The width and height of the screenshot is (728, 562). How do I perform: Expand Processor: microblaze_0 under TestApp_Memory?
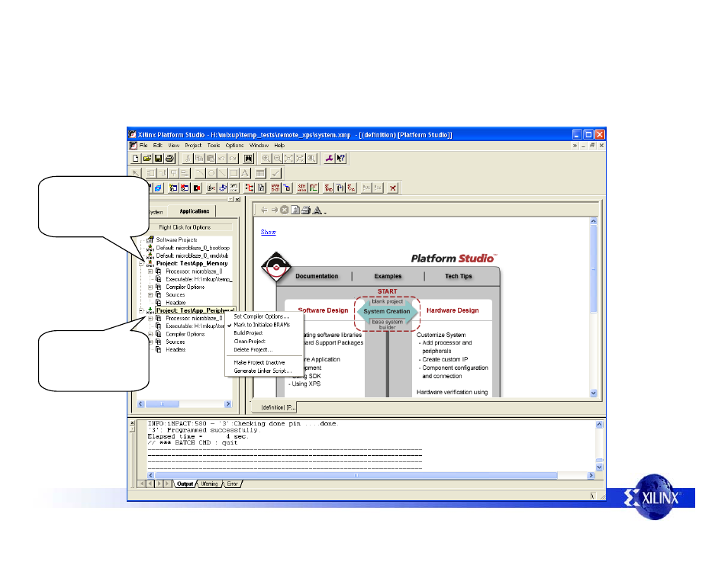[150, 271]
